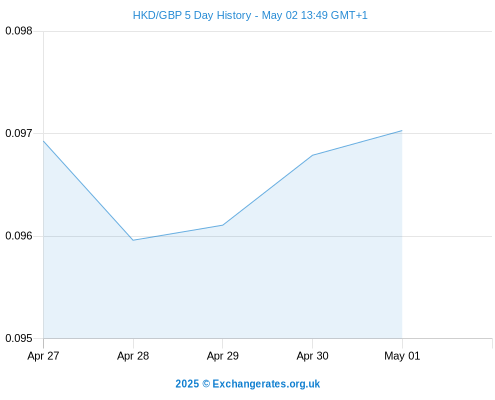Image resolution: width=495 pixels, height=400 pixels.
Task: Click the 0.096 y-axis label
Action: click(x=19, y=236)
